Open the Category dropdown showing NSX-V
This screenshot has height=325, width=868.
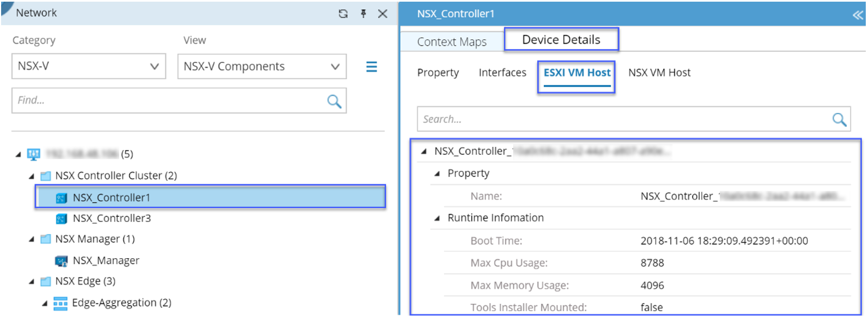[x=89, y=67]
